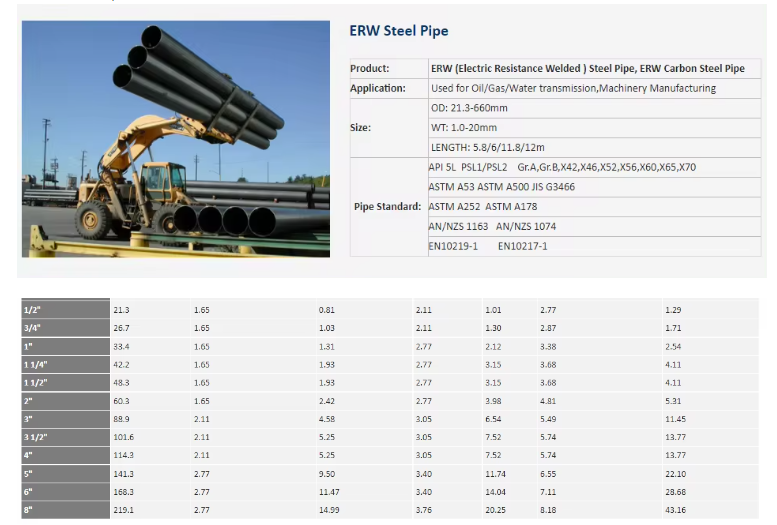Image resolution: width=777 pixels, height=525 pixels.
Task: Open the steel pipe loader photo
Action: 176,139
